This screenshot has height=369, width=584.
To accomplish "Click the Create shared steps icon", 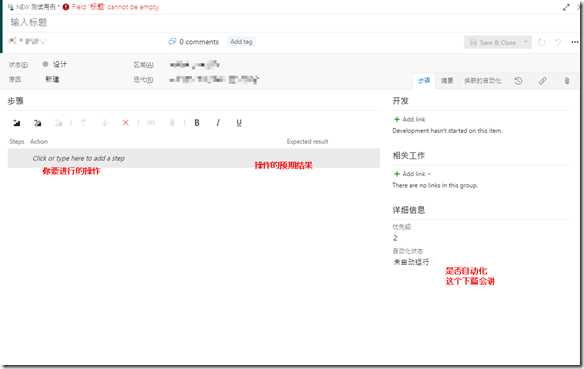I will 58,123.
